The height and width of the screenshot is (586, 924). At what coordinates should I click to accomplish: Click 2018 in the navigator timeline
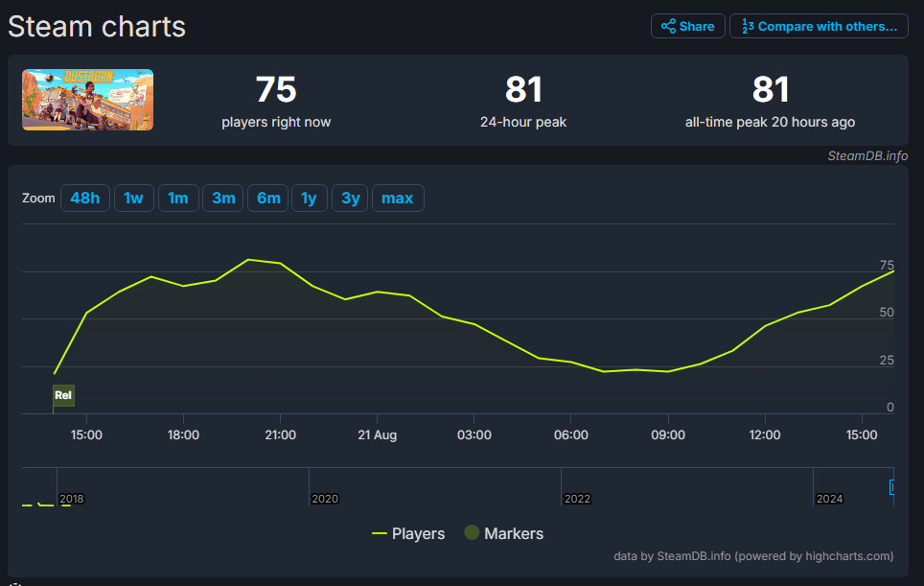(72, 499)
